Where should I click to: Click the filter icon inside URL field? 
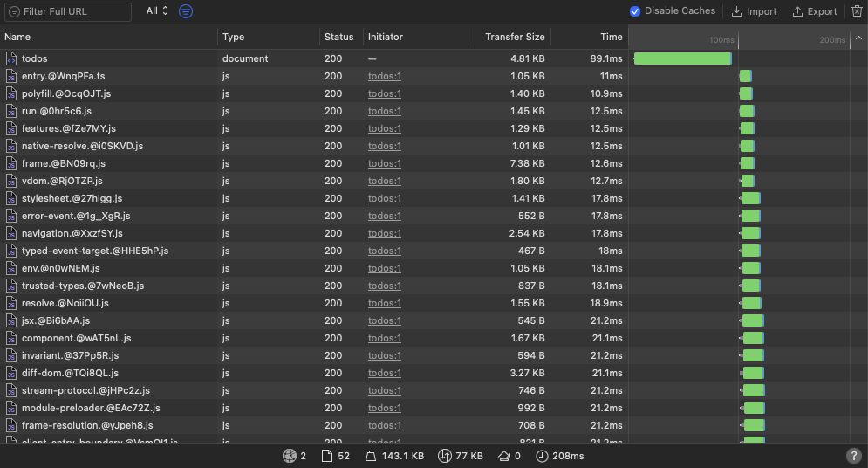tap(14, 11)
